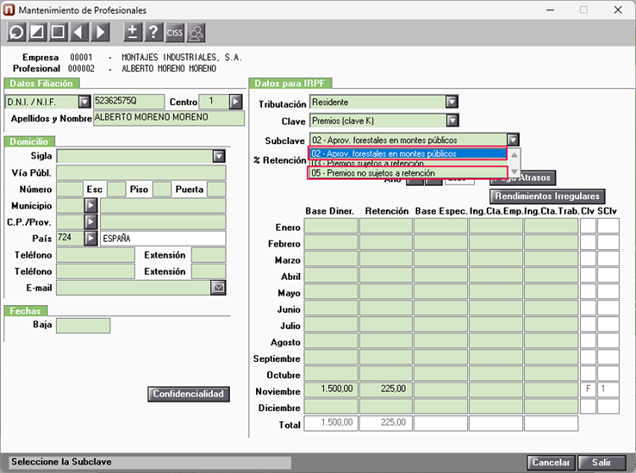
Task: Click the user profile toolbar icon
Action: point(196,32)
